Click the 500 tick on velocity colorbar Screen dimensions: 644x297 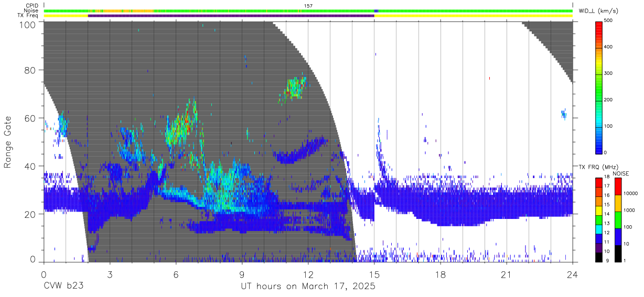point(608,20)
